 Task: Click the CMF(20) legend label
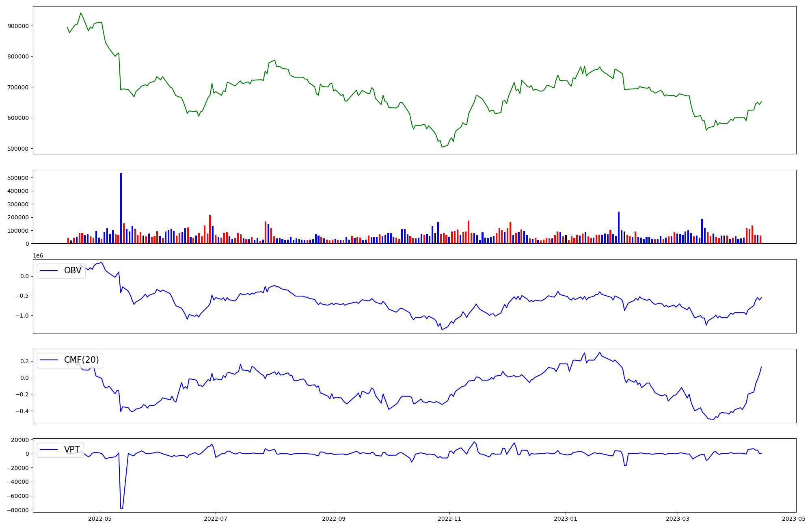[81, 360]
